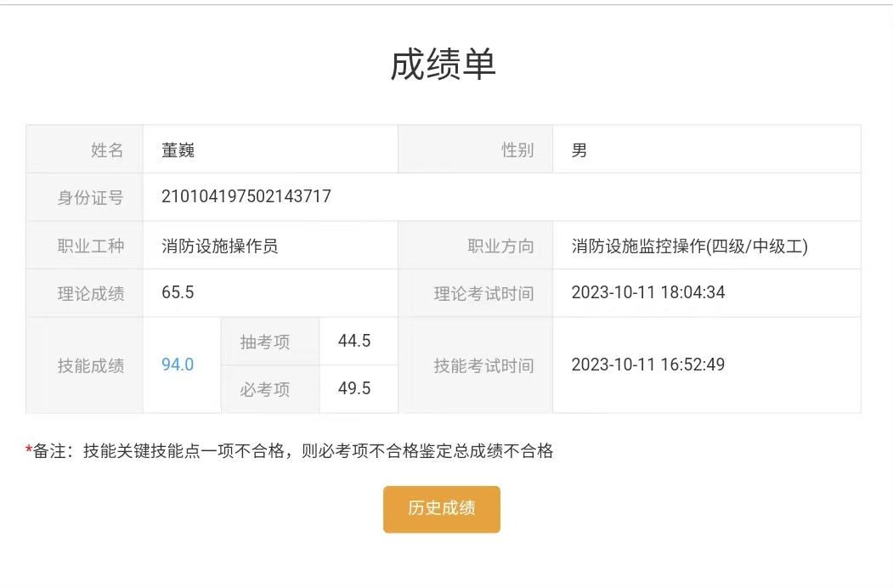The height and width of the screenshot is (588, 893).
Task: Click the 必考项 label cell
Action: coord(270,389)
